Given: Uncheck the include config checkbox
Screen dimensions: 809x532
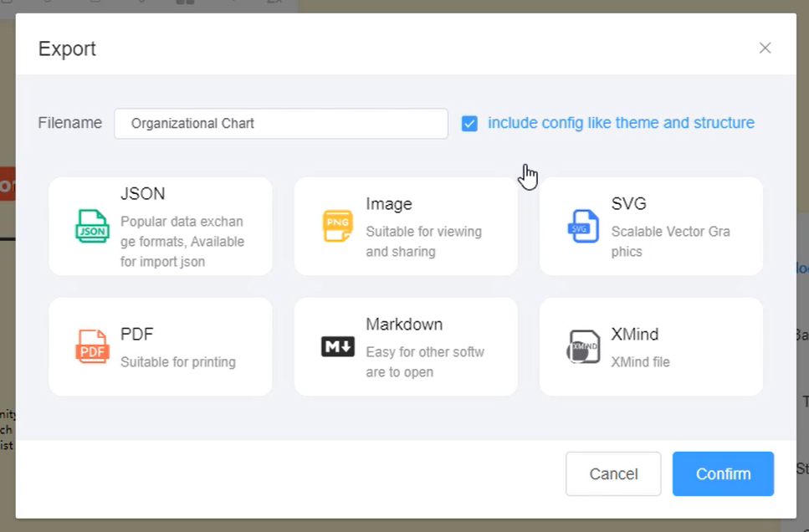Looking at the screenshot, I should (469, 124).
